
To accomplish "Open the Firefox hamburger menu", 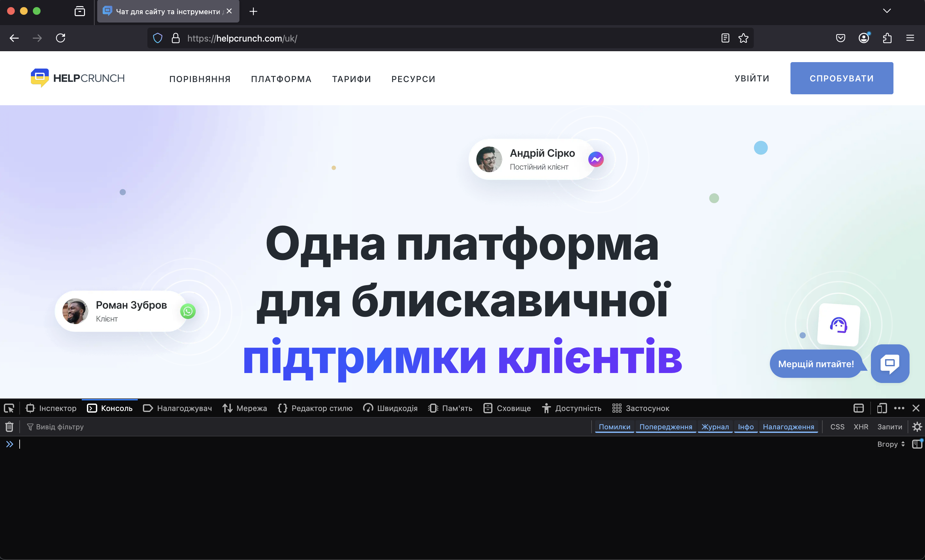I will [910, 38].
